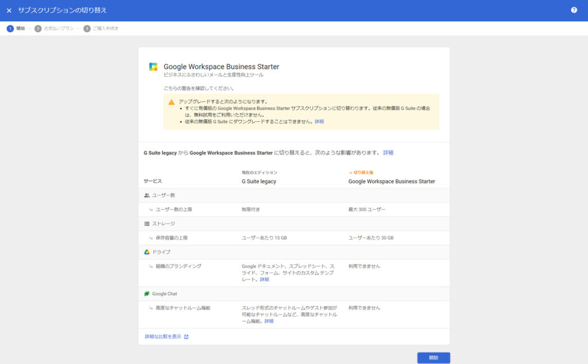Open the 詳細 link in the 高度なチャットルーム機能 row
Screen dimensions: 588x364
pyautogui.click(x=269, y=322)
